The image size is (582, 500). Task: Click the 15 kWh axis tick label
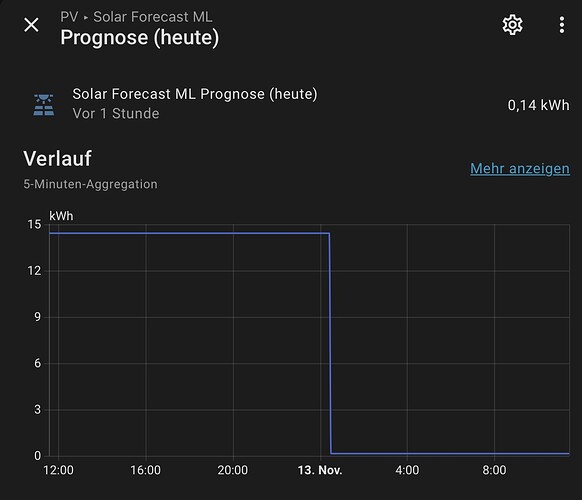34,224
